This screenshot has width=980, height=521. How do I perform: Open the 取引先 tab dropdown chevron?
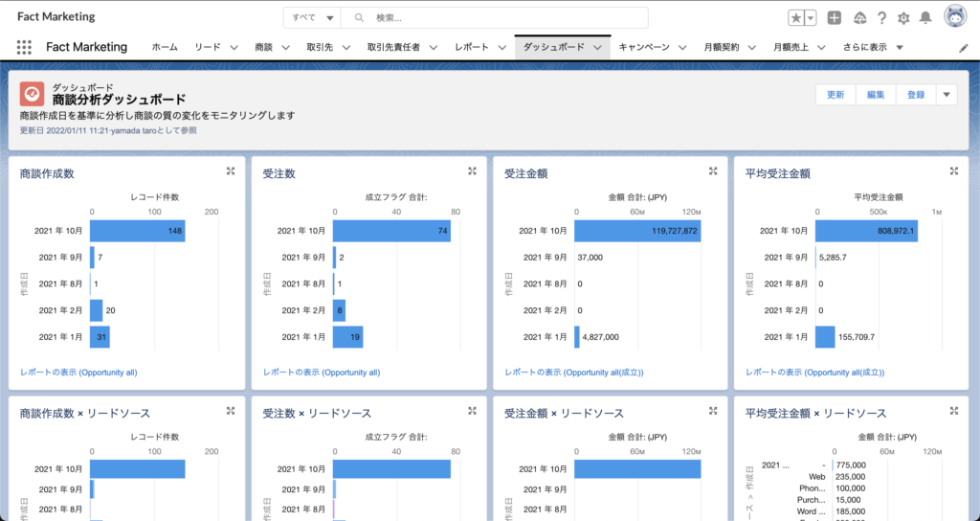(x=346, y=48)
